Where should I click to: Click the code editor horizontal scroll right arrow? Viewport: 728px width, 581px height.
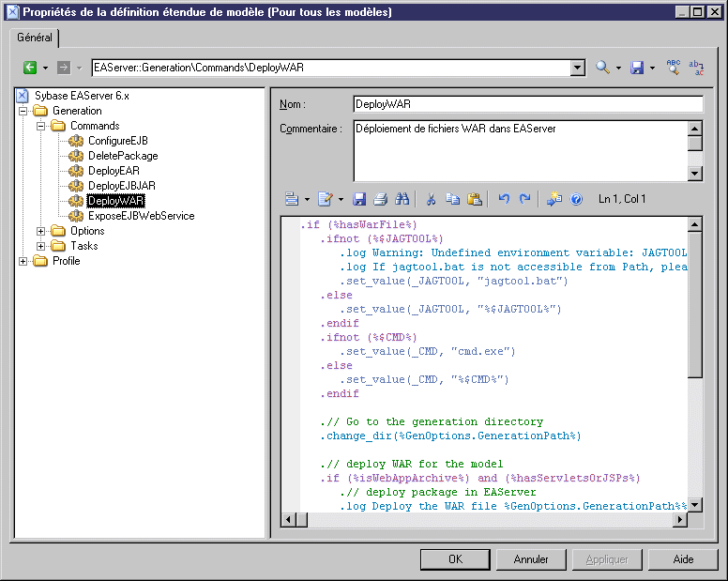tap(680, 519)
